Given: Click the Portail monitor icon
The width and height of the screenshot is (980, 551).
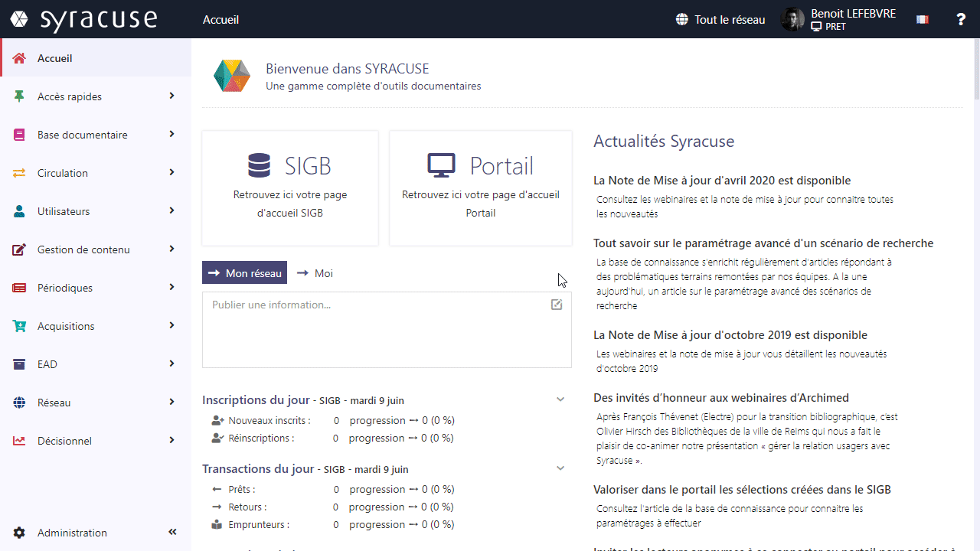Looking at the screenshot, I should tap(442, 165).
